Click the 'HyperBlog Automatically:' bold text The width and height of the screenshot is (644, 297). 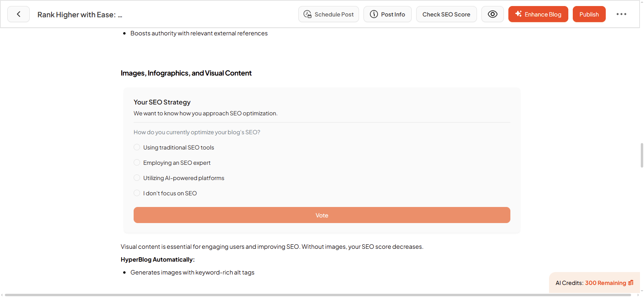[x=157, y=260]
